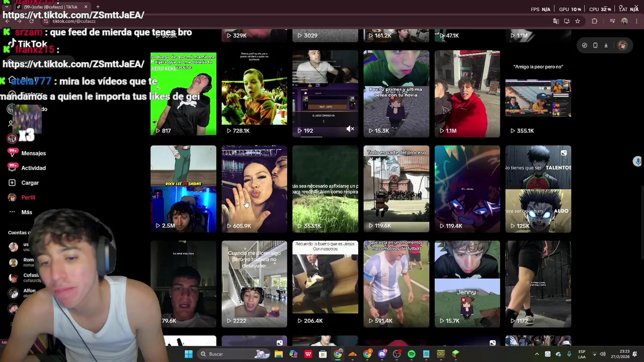Open Windows Start menu
The height and width of the screenshot is (362, 644).
[x=188, y=354]
